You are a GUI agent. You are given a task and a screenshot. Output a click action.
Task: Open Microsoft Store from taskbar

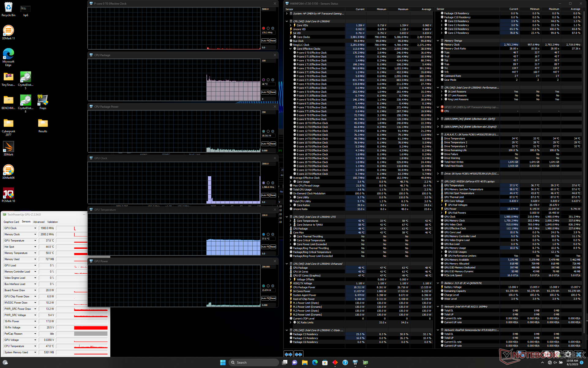325,362
